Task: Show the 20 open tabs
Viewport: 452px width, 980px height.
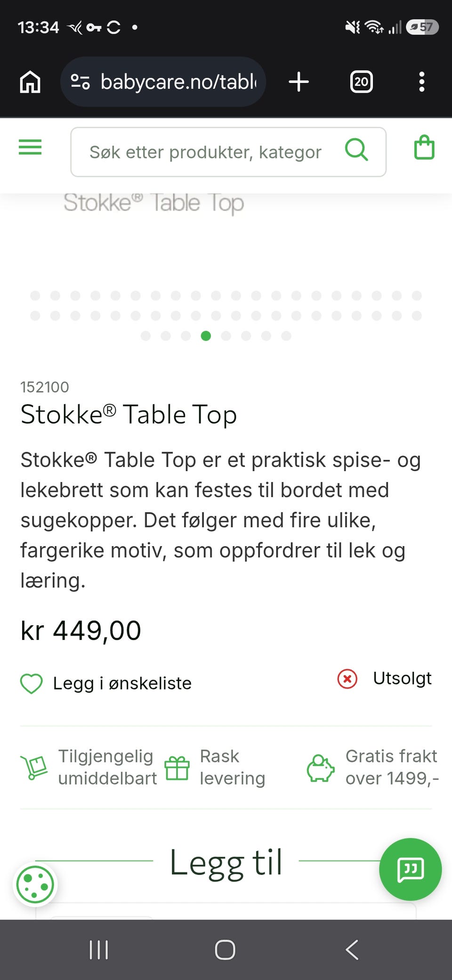Action: (361, 82)
